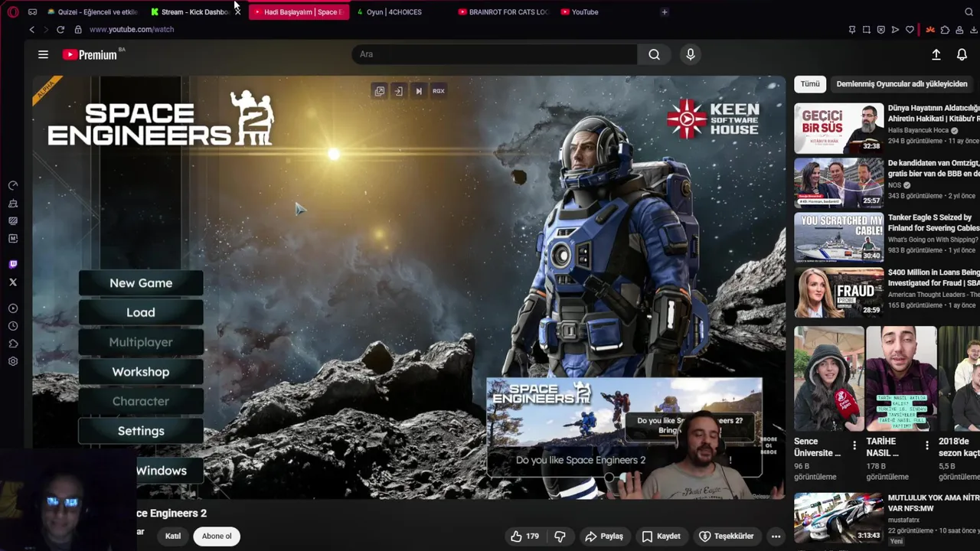Open GEÇİCİ BİR SÜS video thumbnail
Image resolution: width=980 pixels, height=551 pixels.
[838, 129]
